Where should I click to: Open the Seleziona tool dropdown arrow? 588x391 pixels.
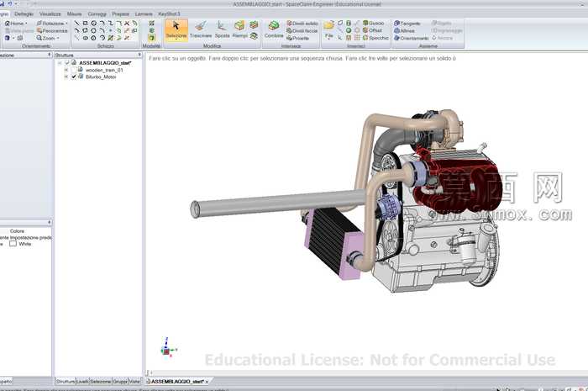(176, 39)
